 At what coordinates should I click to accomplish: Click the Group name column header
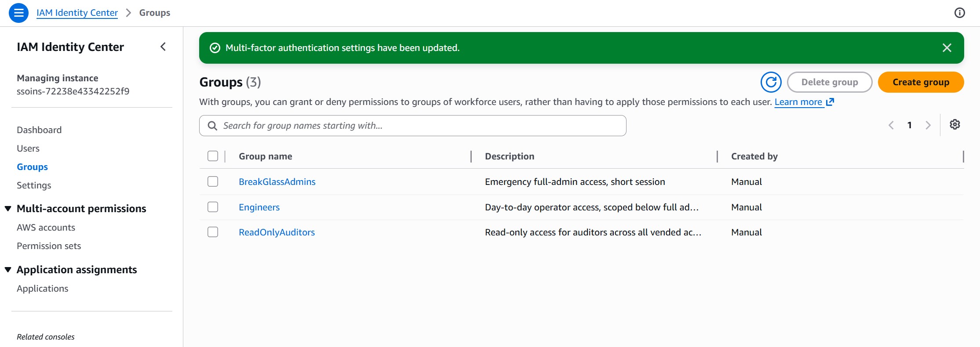point(265,156)
